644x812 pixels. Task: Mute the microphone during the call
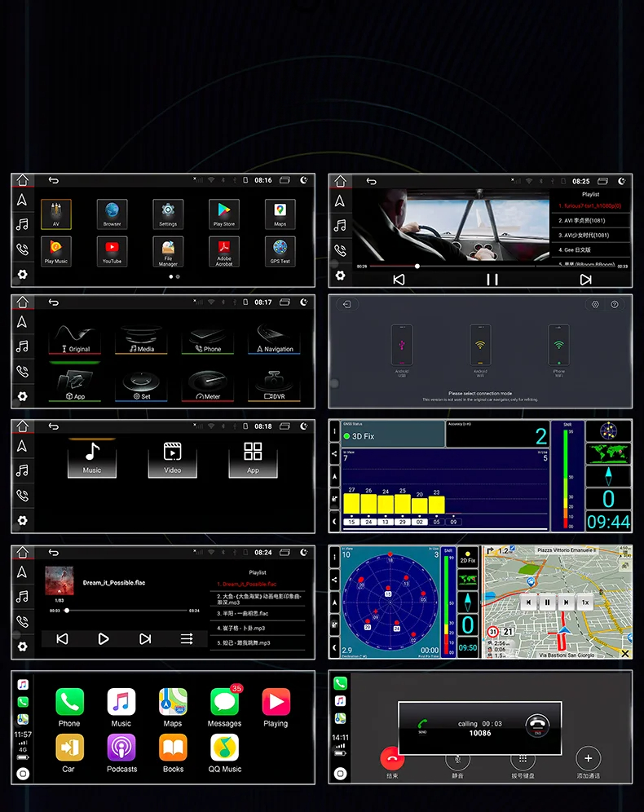(457, 760)
